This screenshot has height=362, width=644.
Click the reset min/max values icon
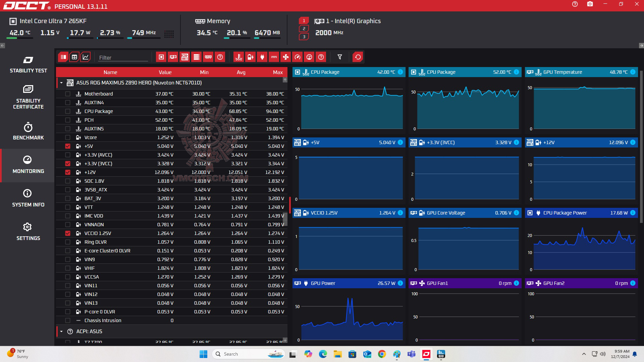[x=358, y=57]
